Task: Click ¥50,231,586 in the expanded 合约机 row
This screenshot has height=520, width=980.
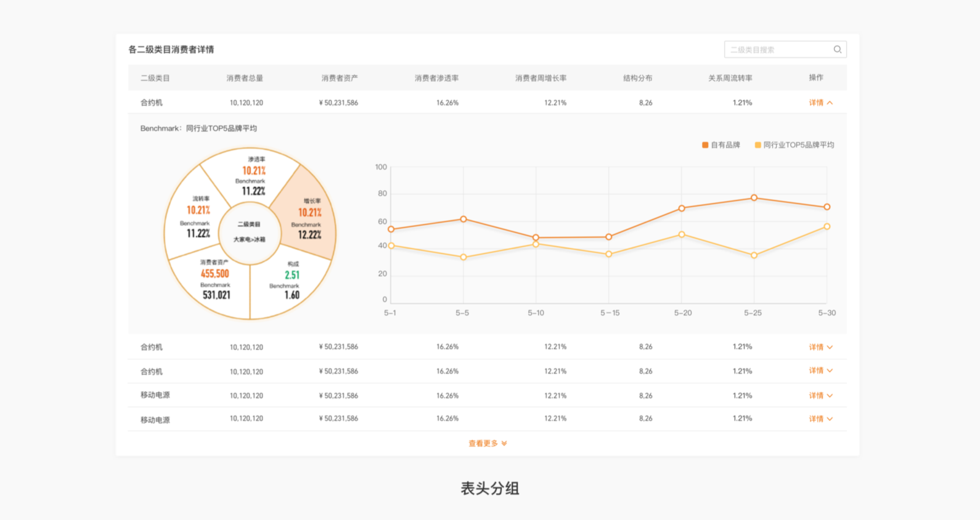Action: pos(338,103)
